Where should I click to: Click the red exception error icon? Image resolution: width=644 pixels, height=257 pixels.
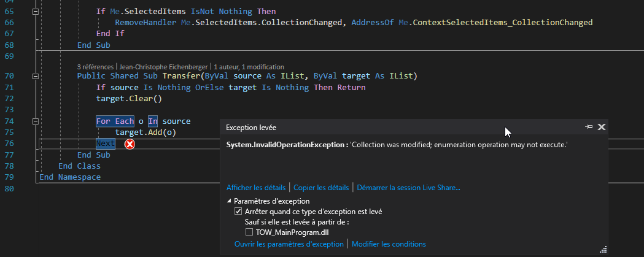coord(130,144)
